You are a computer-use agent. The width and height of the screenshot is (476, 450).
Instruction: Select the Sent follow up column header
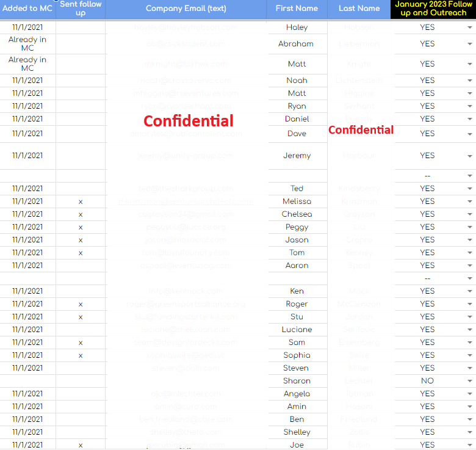click(x=81, y=9)
